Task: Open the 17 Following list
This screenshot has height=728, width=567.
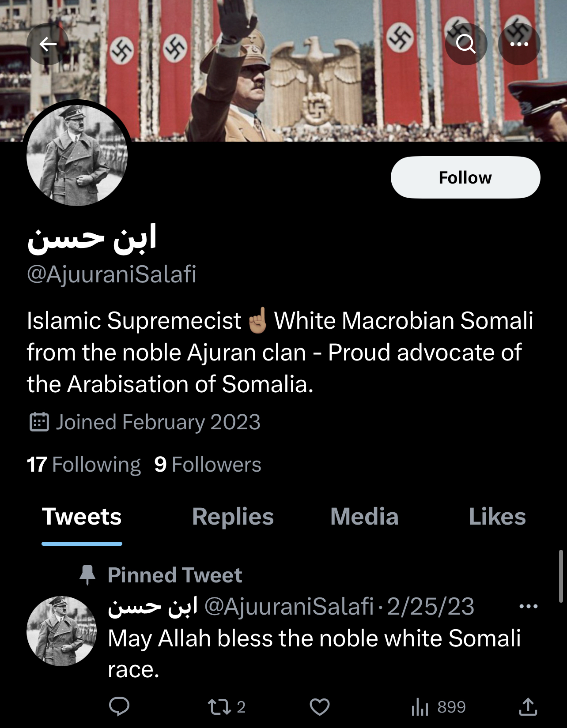Action: pos(83,465)
